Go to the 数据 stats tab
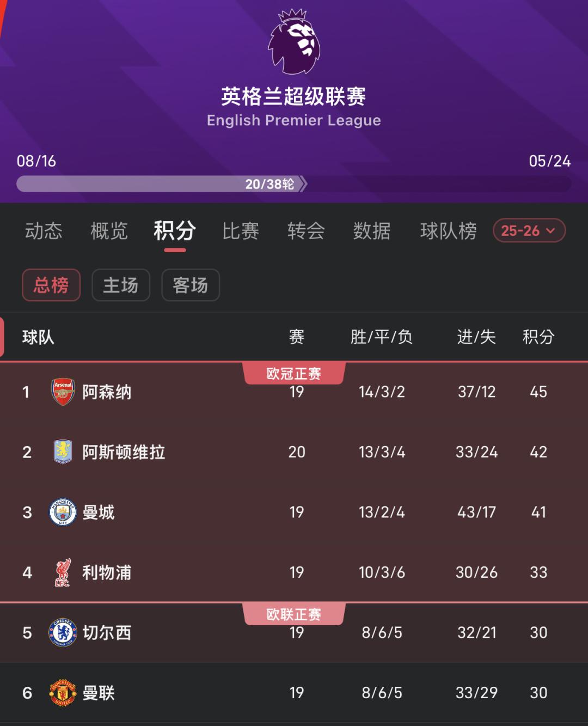588x726 pixels. pyautogui.click(x=372, y=231)
